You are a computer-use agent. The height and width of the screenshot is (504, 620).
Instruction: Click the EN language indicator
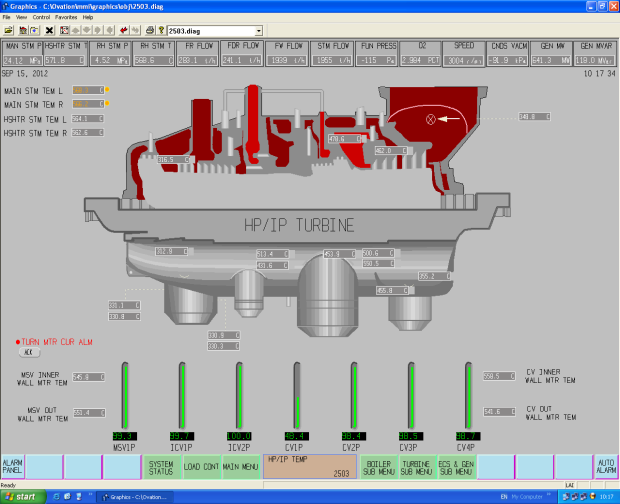[x=504, y=497]
